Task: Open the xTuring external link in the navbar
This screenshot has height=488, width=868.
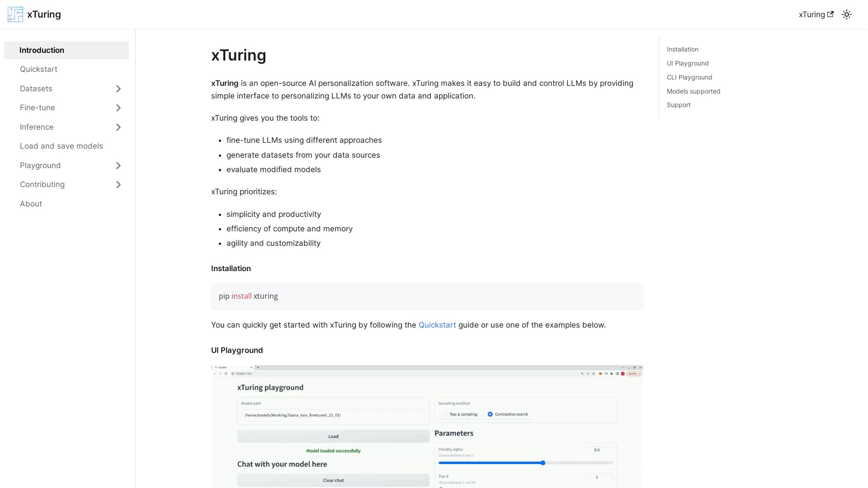Action: tap(816, 14)
